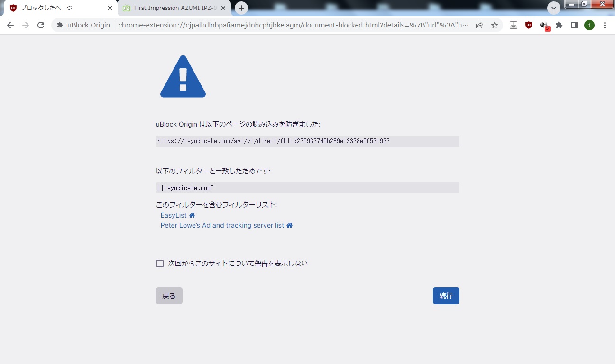The width and height of the screenshot is (615, 364).
Task: Open Chrome's three-dot menu
Action: pyautogui.click(x=605, y=25)
